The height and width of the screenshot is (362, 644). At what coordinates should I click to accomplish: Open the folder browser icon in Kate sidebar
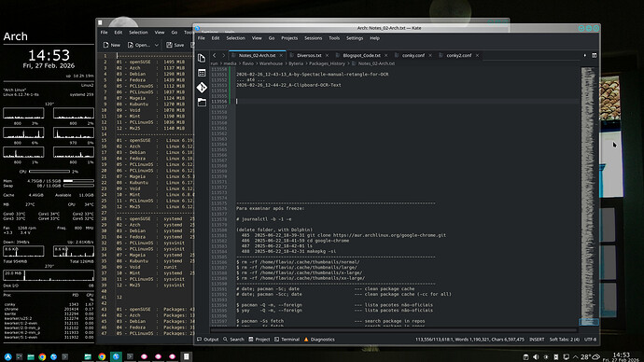click(x=202, y=102)
